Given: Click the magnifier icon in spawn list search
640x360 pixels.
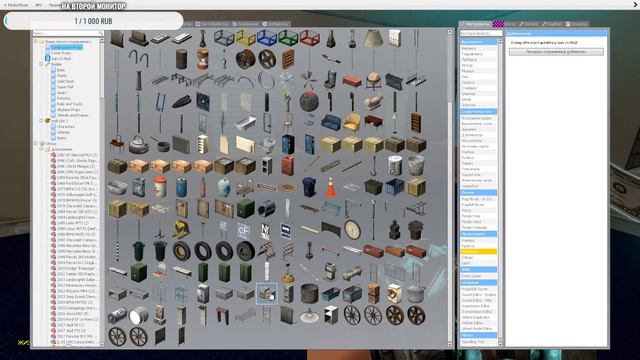Looking at the screenshot, I should 100,33.
